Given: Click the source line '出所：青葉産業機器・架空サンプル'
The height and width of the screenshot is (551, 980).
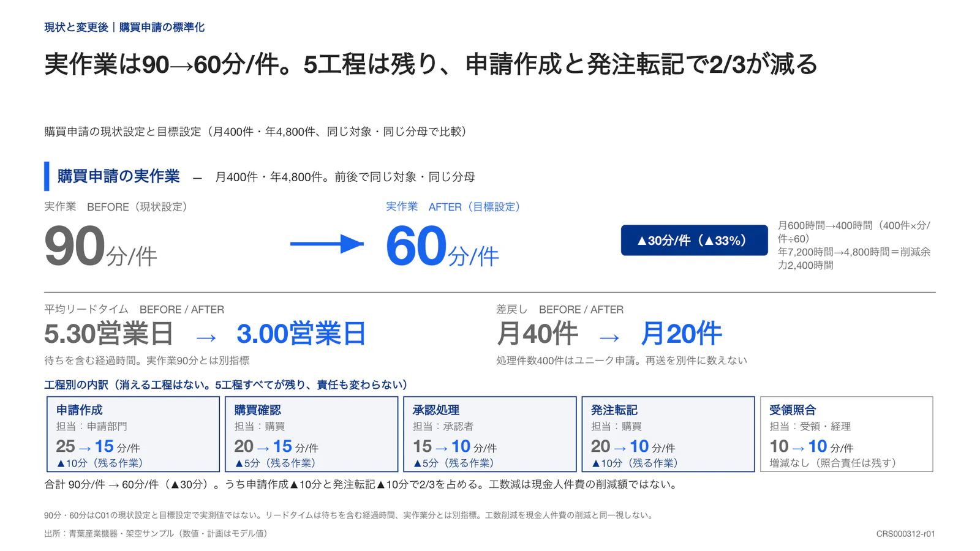Looking at the screenshot, I should 157,534.
